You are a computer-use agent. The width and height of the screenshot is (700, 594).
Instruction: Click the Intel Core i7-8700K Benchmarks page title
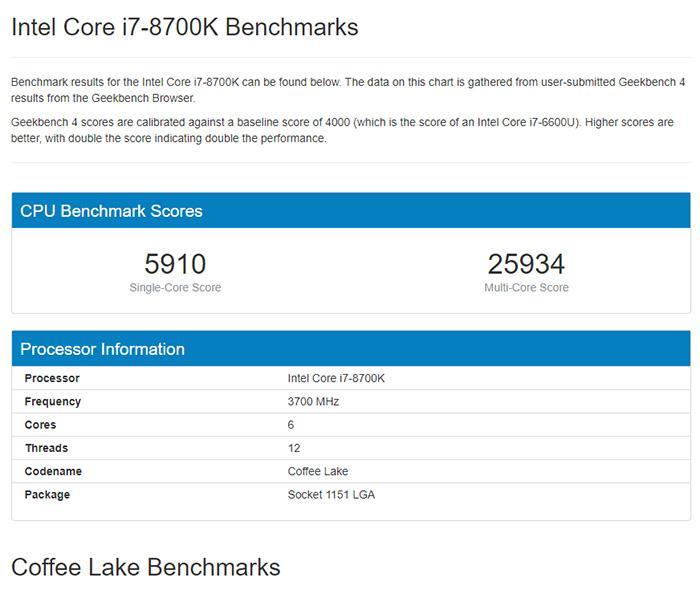click(184, 27)
